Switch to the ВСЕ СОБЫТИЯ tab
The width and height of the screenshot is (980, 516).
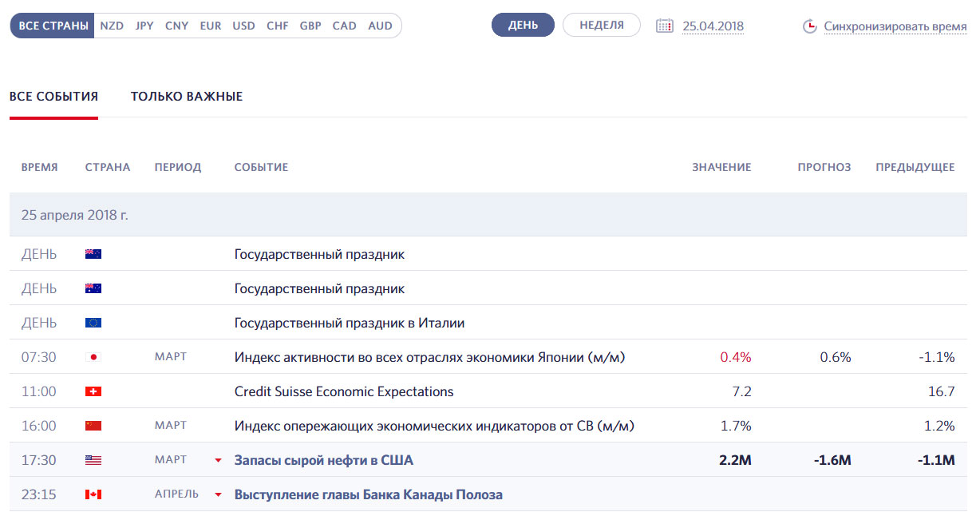pyautogui.click(x=53, y=97)
